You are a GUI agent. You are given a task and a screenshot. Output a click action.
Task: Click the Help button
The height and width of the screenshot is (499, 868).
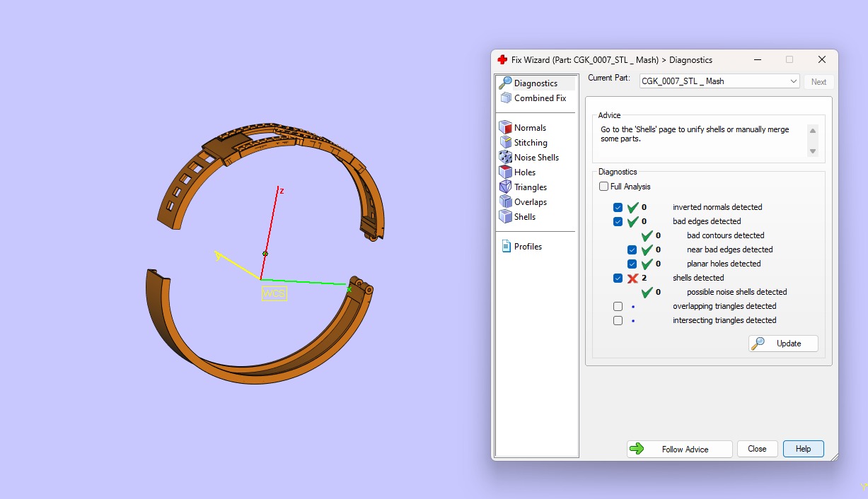[803, 449]
